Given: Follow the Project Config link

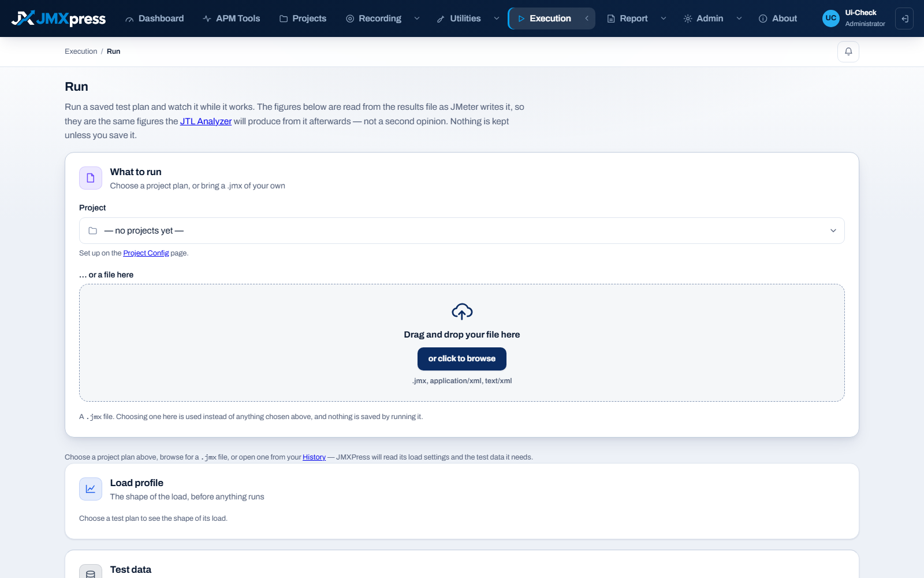Looking at the screenshot, I should coord(146,253).
